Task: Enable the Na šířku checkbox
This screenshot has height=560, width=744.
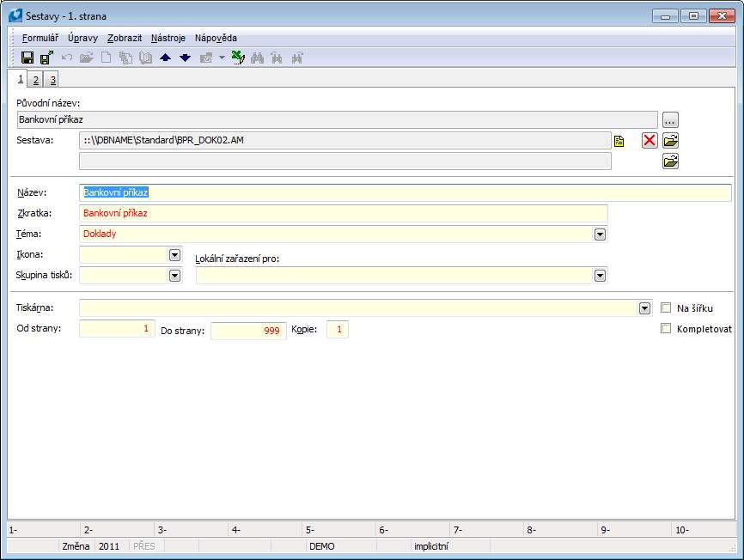Action: tap(666, 307)
